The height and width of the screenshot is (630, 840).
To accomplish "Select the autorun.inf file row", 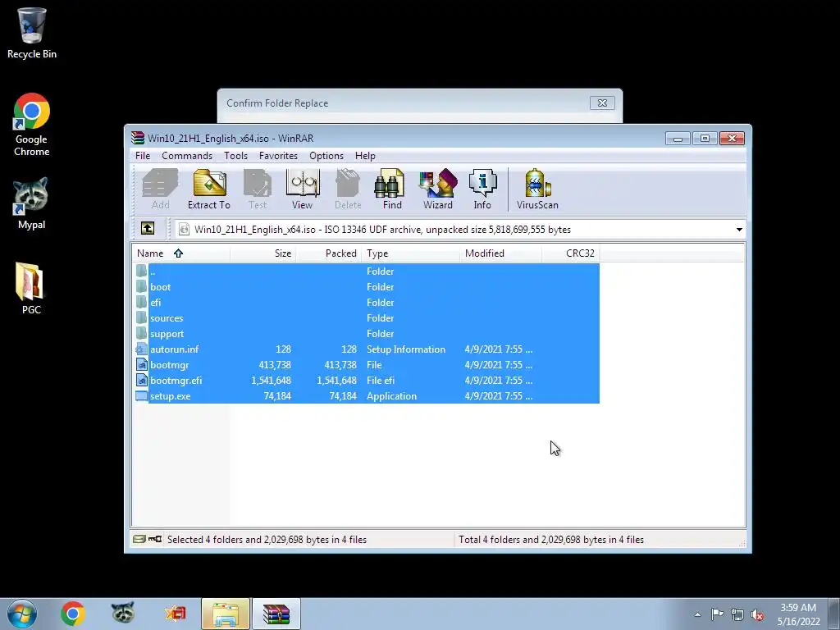I will (367, 349).
